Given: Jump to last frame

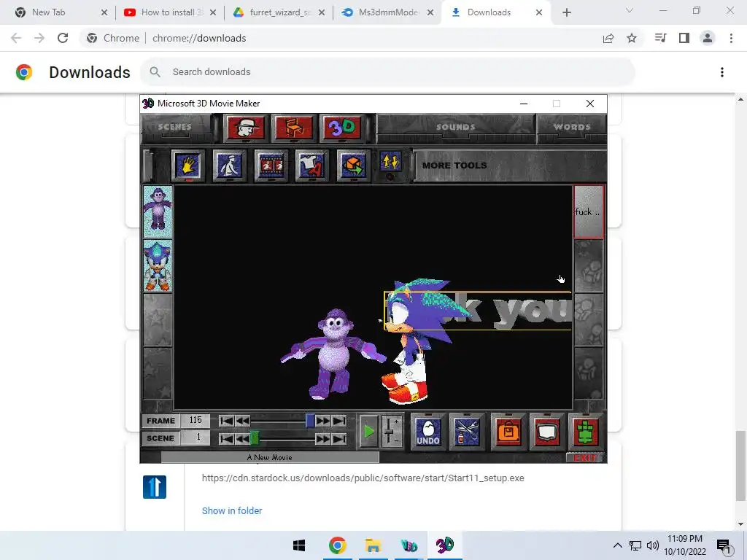Looking at the screenshot, I should click(x=339, y=421).
